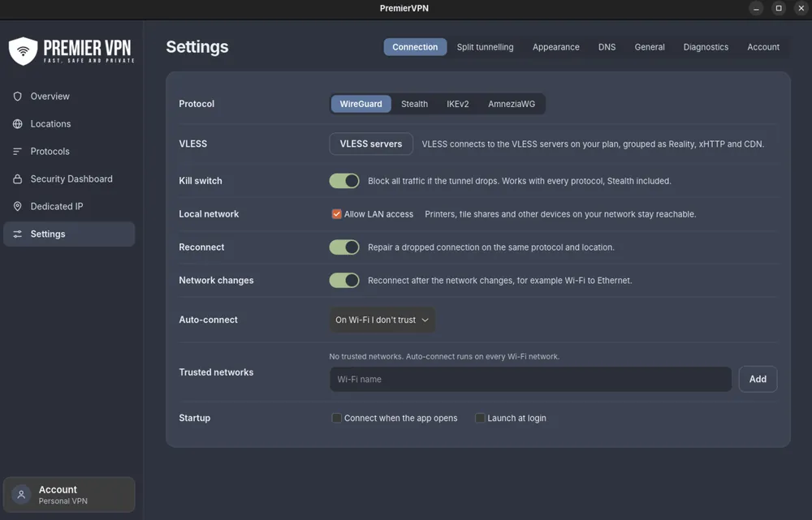812x520 pixels.
Task: Click the Protocols lines icon
Action: [x=18, y=151]
